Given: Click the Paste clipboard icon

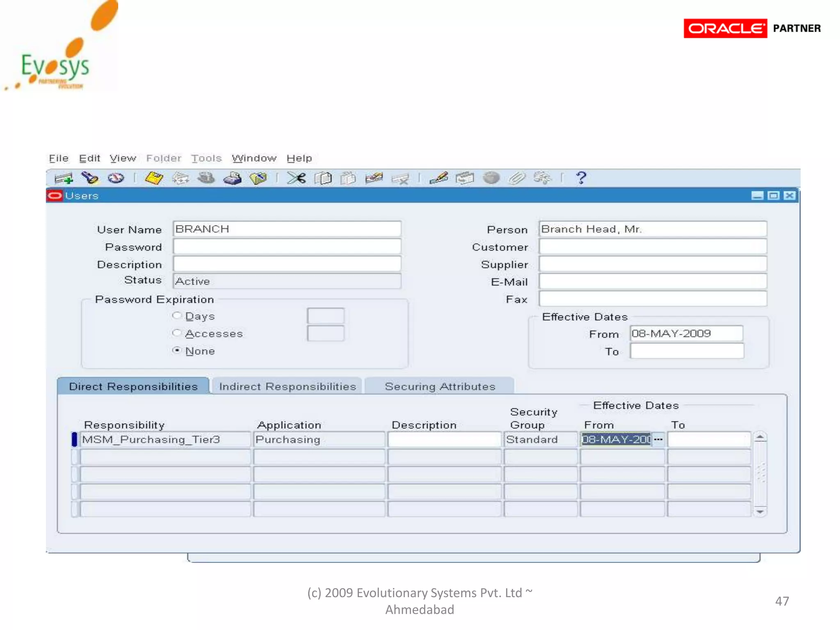Looking at the screenshot, I should pyautogui.click(x=348, y=178).
